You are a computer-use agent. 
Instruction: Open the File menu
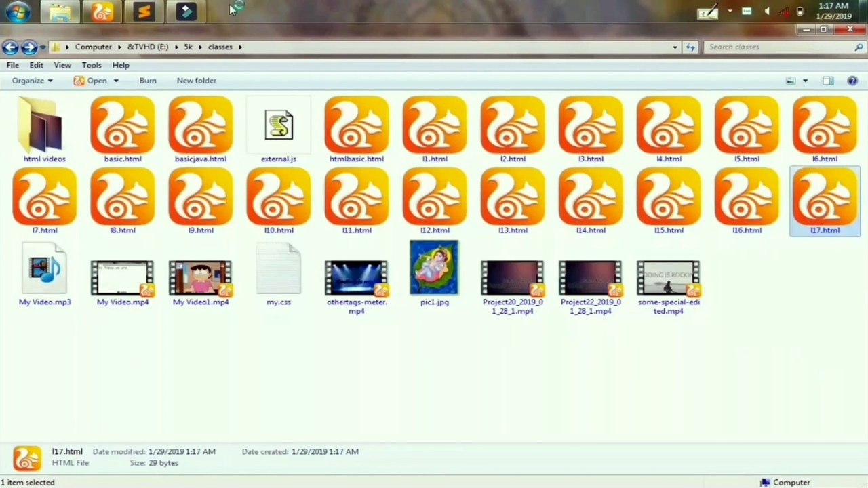[x=13, y=65]
